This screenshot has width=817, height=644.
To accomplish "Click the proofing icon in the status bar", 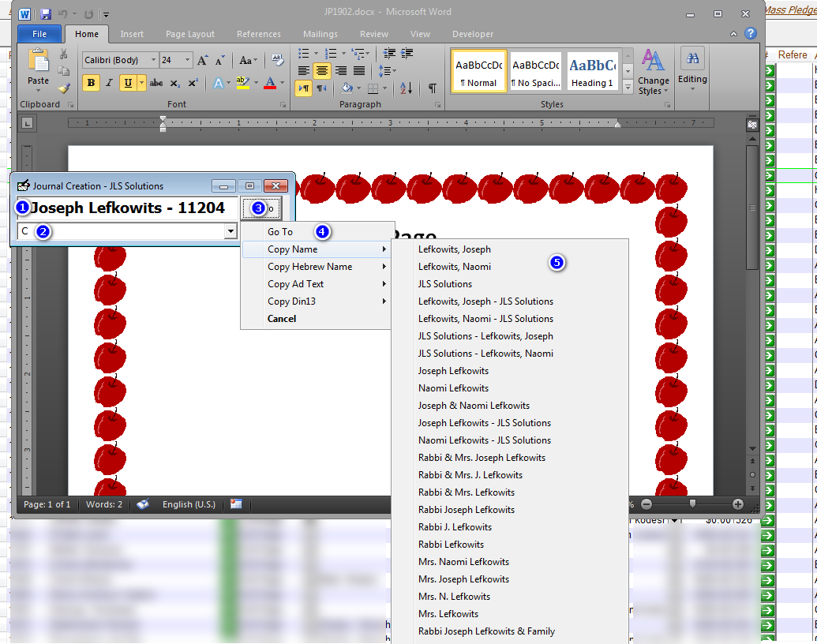I will 143,504.
